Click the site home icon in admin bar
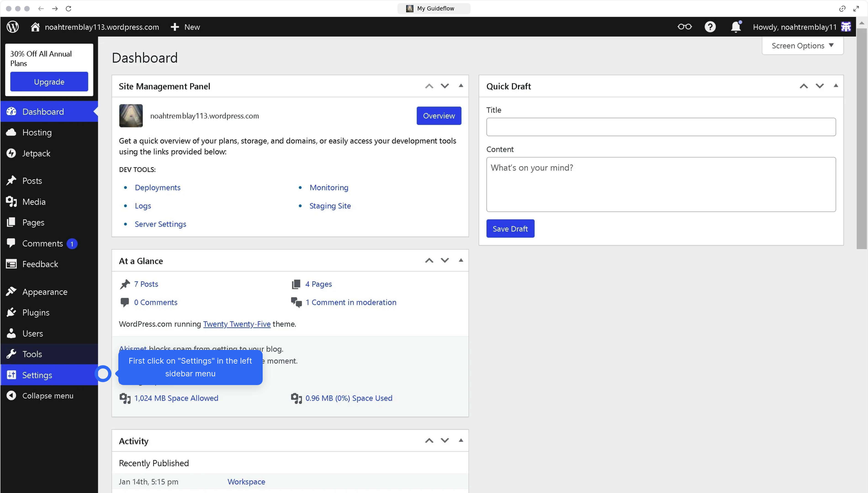Viewport: 868px width, 493px height. coord(35,27)
